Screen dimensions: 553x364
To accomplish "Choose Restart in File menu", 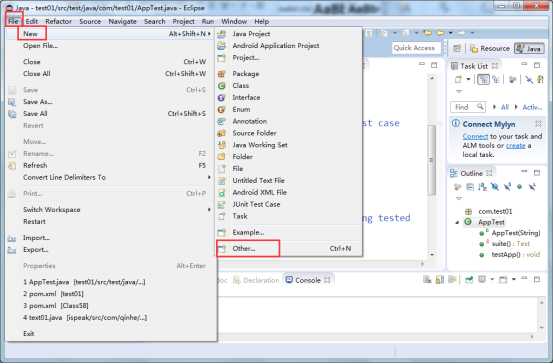I will click(x=111, y=222).
